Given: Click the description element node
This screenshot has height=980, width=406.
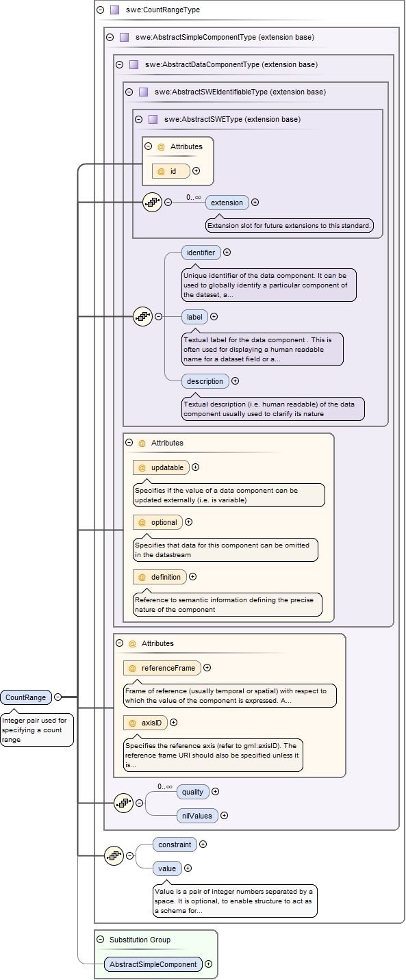Looking at the screenshot, I should coord(205,381).
